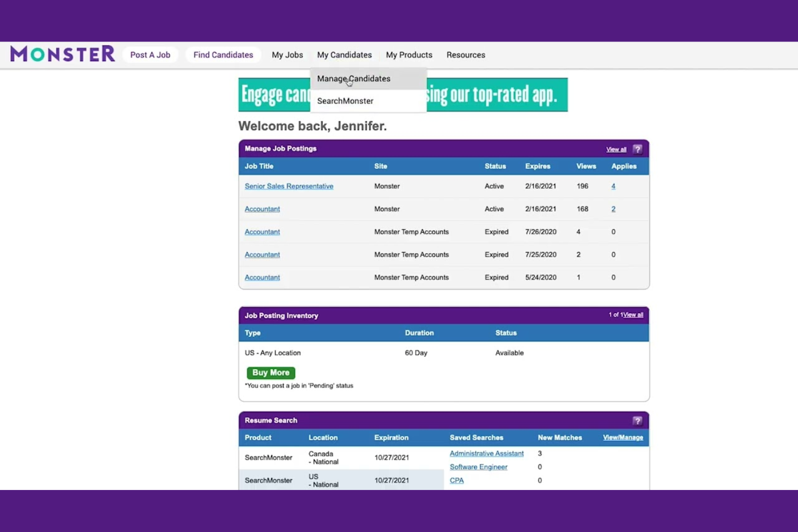Open the Accountant job expiring 7/25/2020
Viewport: 798px width, 532px height.
262,254
